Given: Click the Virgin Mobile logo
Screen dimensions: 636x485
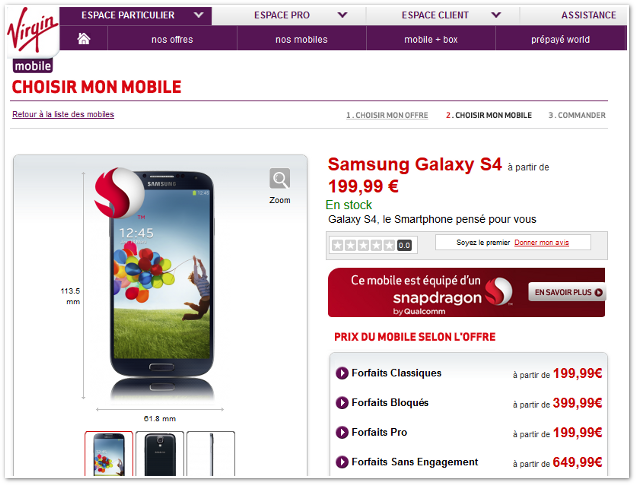Looking at the screenshot, I should point(32,40).
